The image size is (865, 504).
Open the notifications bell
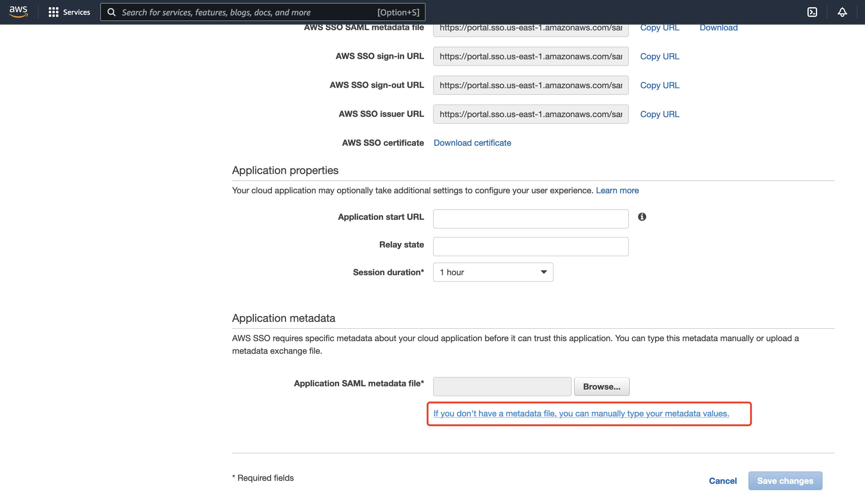(842, 12)
